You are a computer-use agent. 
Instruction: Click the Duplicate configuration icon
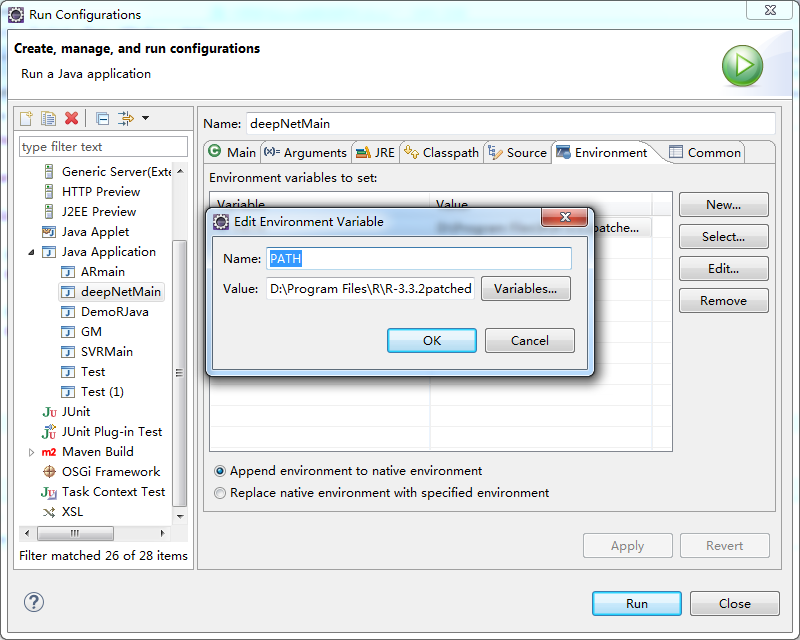48,118
